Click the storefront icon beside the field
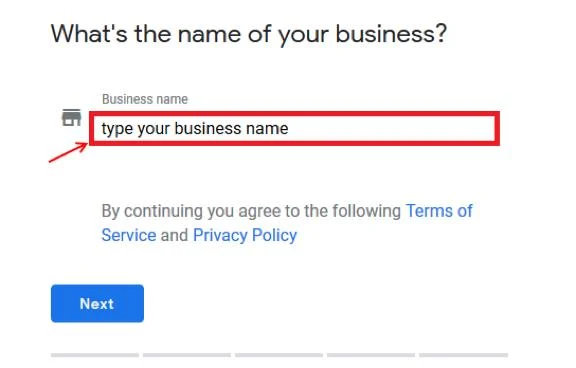Image resolution: width=576 pixels, height=368 pixels. 71,118
